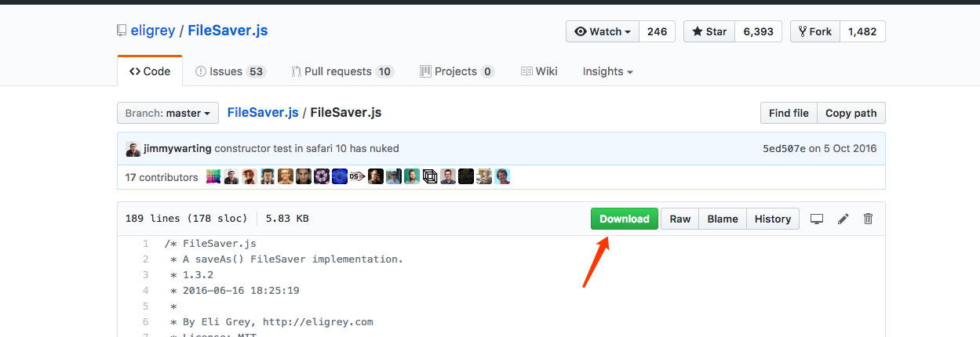Image resolution: width=980 pixels, height=337 pixels.
Task: Open commit message 'constructor test in safari 10'
Action: pos(307,148)
